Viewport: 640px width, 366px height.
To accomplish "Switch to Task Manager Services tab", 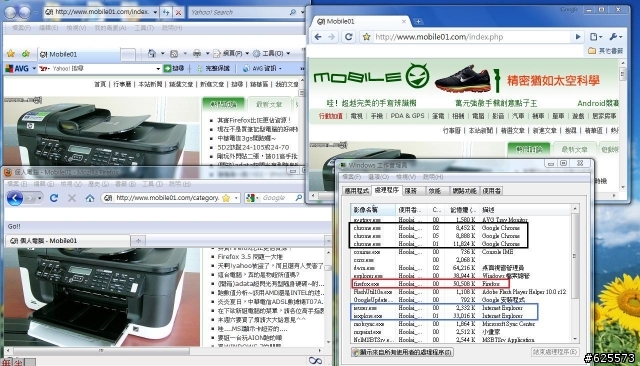I will [410, 191].
